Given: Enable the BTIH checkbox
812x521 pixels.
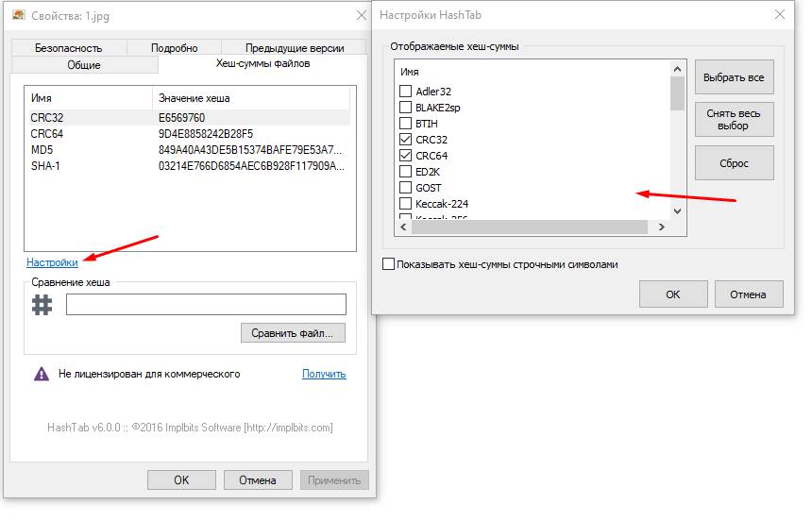Looking at the screenshot, I should click(x=405, y=124).
